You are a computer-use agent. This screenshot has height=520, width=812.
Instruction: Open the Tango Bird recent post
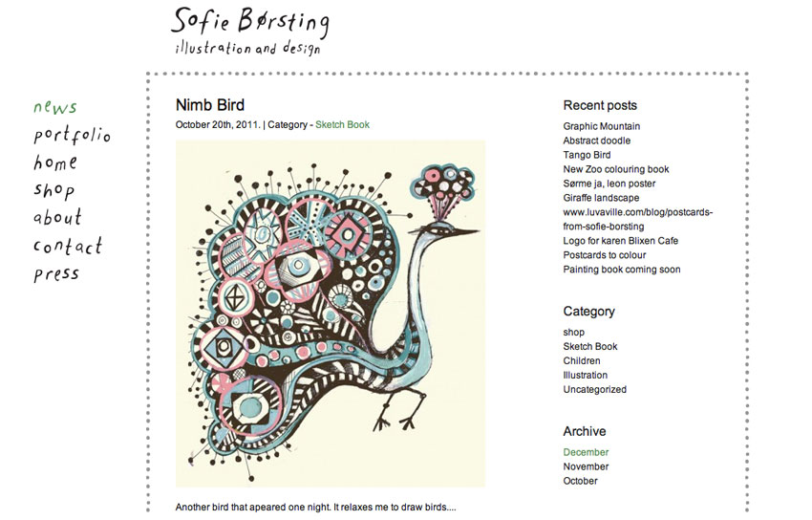coord(587,155)
